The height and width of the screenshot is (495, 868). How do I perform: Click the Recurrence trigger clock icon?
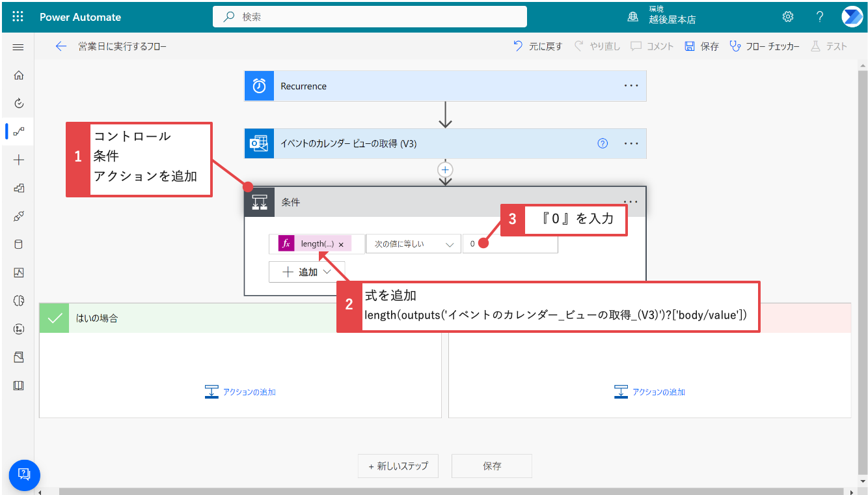(258, 85)
